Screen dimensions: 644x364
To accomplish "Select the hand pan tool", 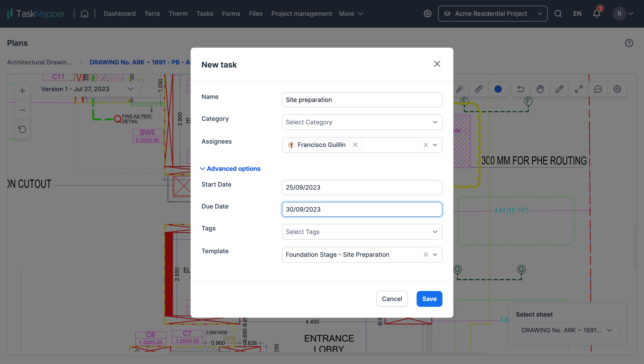I will pos(540,89).
